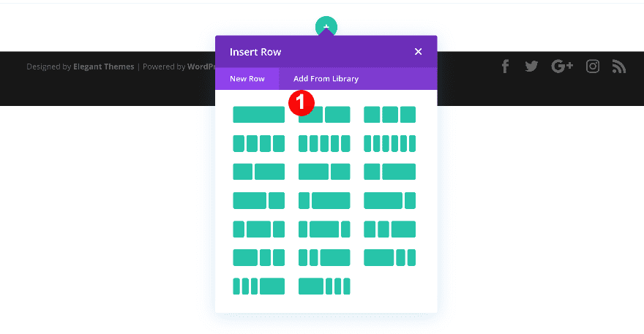Open the Twitter social link icon
Image resolution: width=644 pixels, height=334 pixels.
531,67
